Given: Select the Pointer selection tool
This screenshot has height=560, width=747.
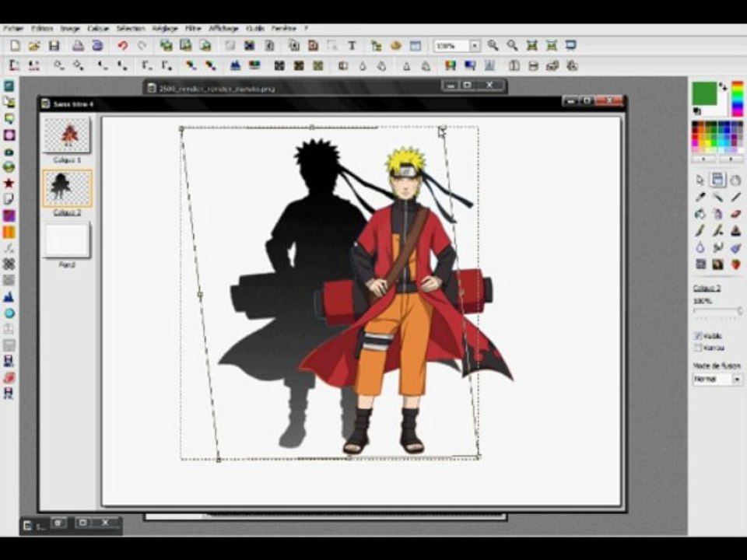Looking at the screenshot, I should [x=700, y=180].
